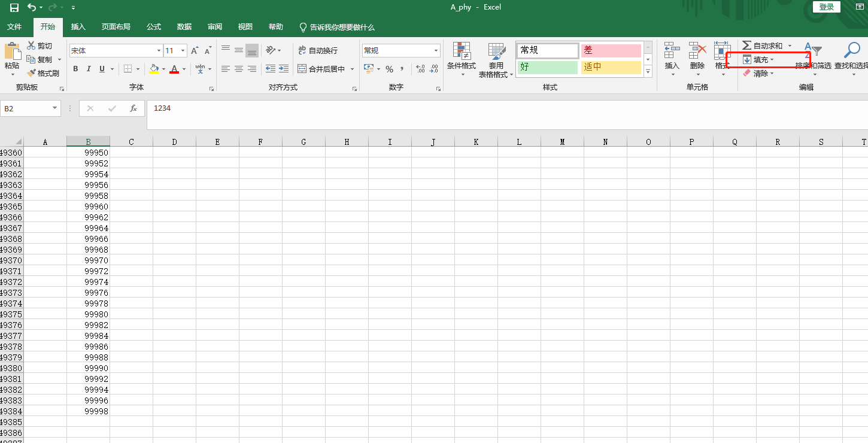The height and width of the screenshot is (443, 868).
Task: Click 查找和选择 magnifier icon
Action: (x=851, y=51)
